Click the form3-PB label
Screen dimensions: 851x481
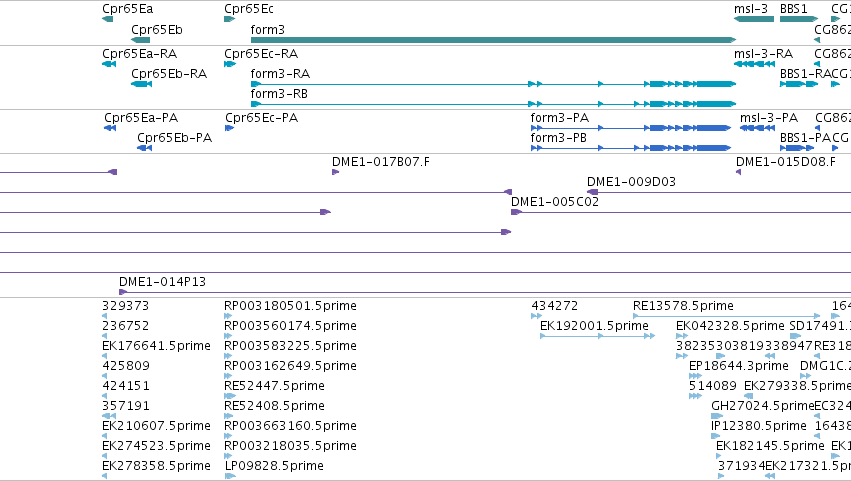(558, 138)
